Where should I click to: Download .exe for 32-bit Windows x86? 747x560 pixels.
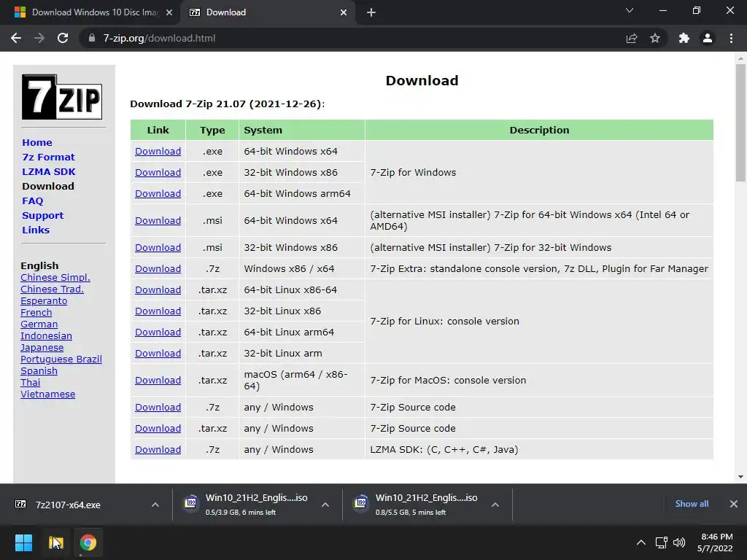pyautogui.click(x=158, y=172)
